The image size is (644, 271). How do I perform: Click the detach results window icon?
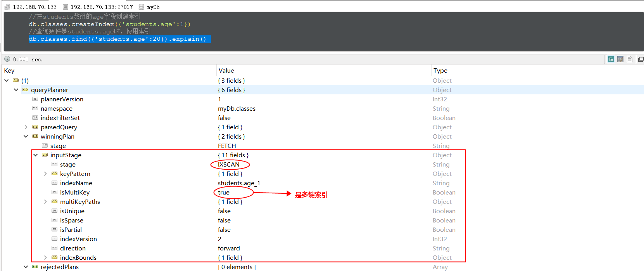pos(641,59)
